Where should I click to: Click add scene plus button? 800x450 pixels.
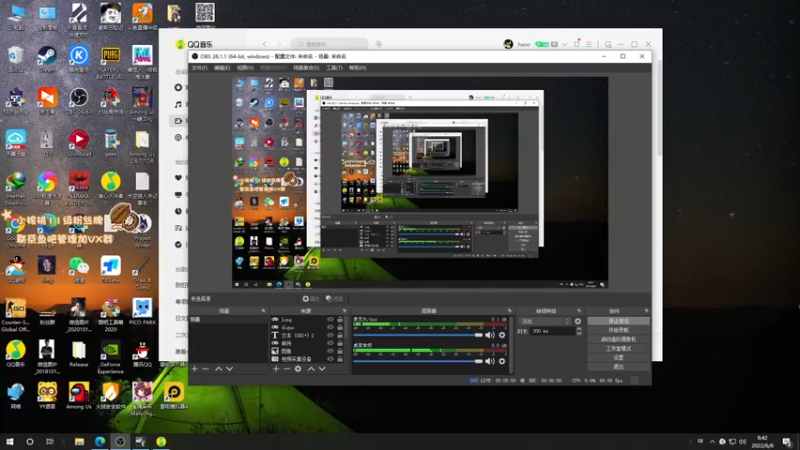195,368
